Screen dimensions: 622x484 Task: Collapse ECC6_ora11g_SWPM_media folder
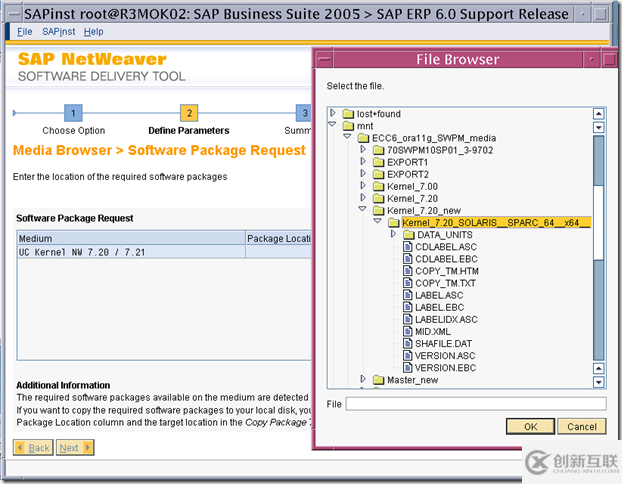[x=347, y=136]
